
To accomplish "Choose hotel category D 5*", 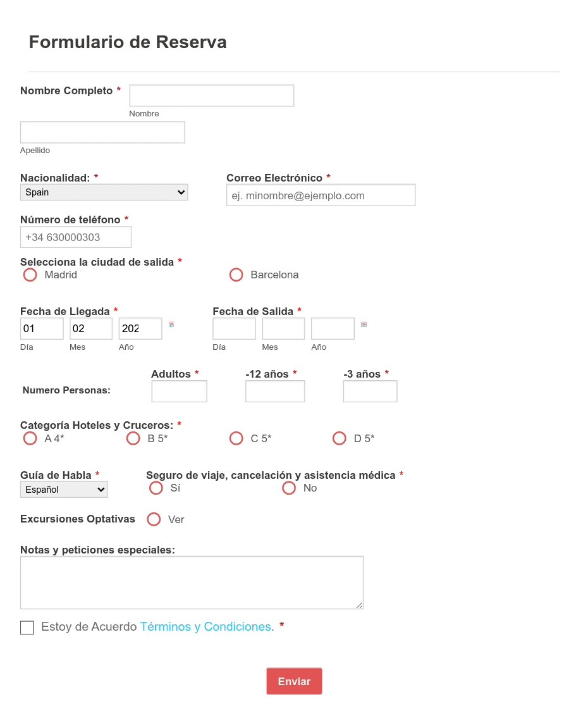I will [x=339, y=438].
